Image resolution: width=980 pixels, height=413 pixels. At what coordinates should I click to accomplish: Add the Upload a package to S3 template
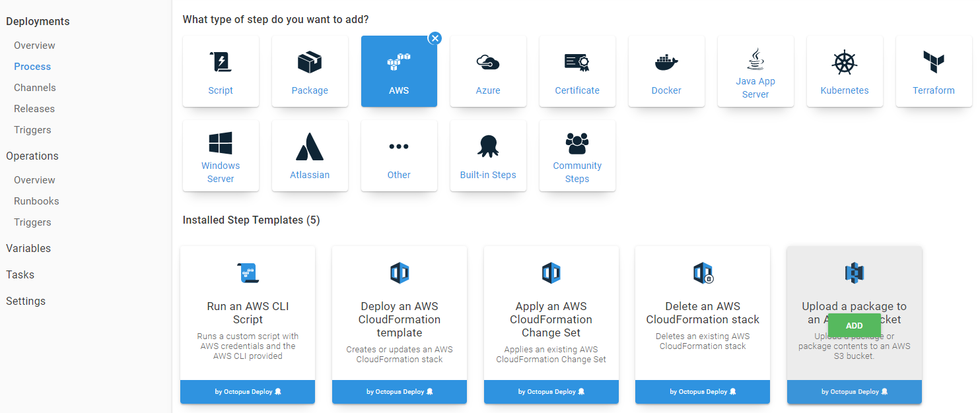click(854, 325)
